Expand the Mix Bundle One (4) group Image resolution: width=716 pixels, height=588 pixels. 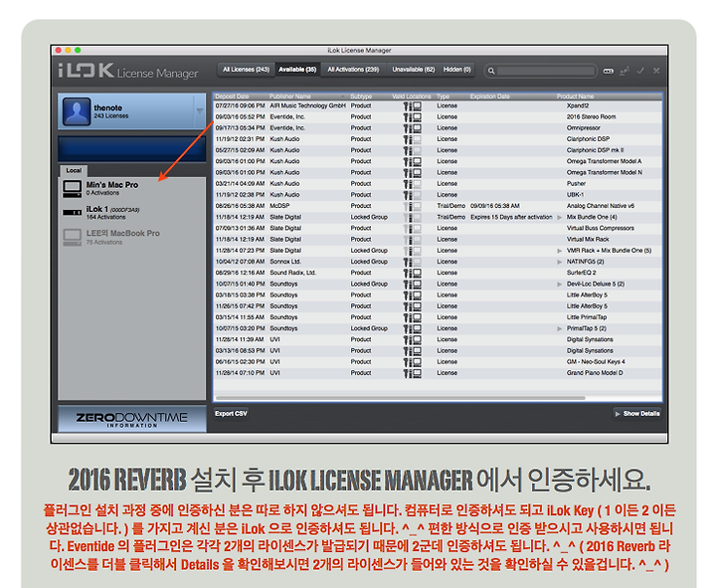click(559, 218)
